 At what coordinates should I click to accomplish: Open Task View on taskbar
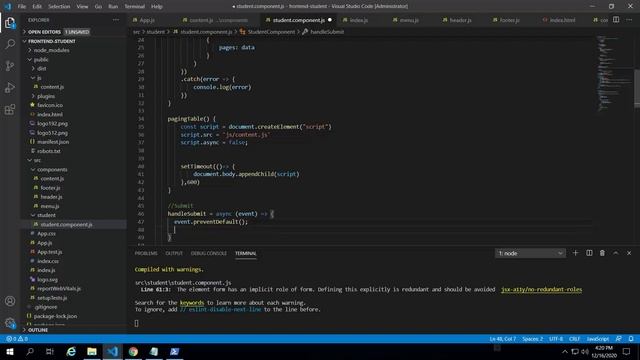tap(50, 351)
